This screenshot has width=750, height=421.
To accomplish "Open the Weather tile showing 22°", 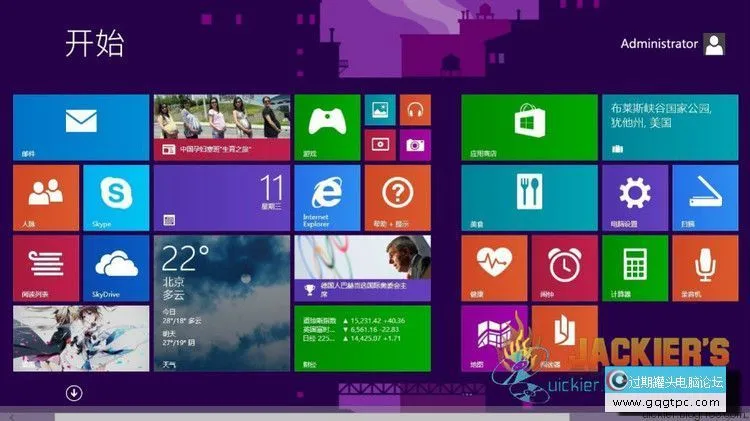I will point(221,303).
